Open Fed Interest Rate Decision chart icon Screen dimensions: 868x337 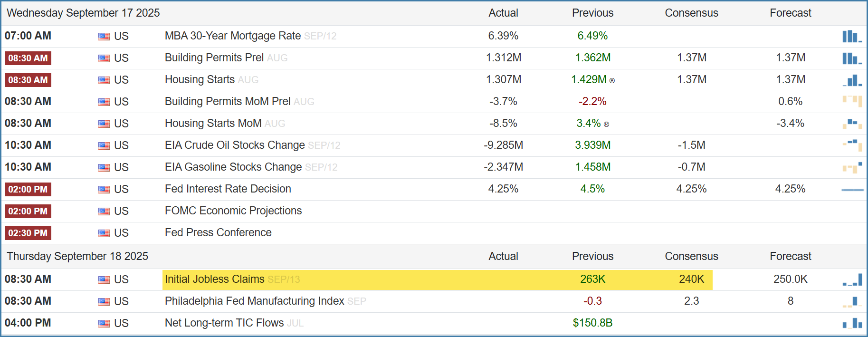point(852,189)
